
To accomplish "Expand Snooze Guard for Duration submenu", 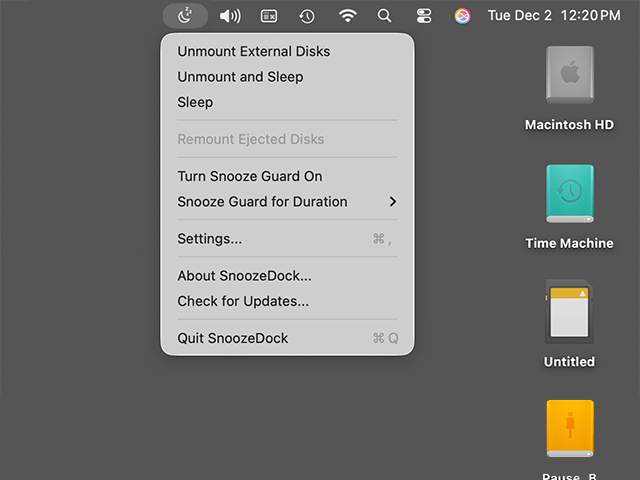I will [x=287, y=202].
